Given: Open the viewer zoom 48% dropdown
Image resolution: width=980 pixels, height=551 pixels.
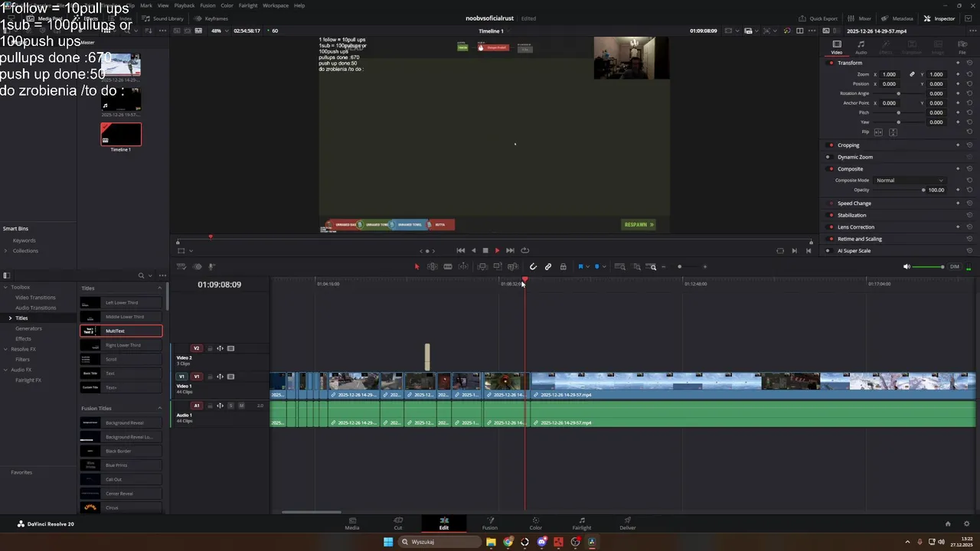Looking at the screenshot, I should (220, 31).
